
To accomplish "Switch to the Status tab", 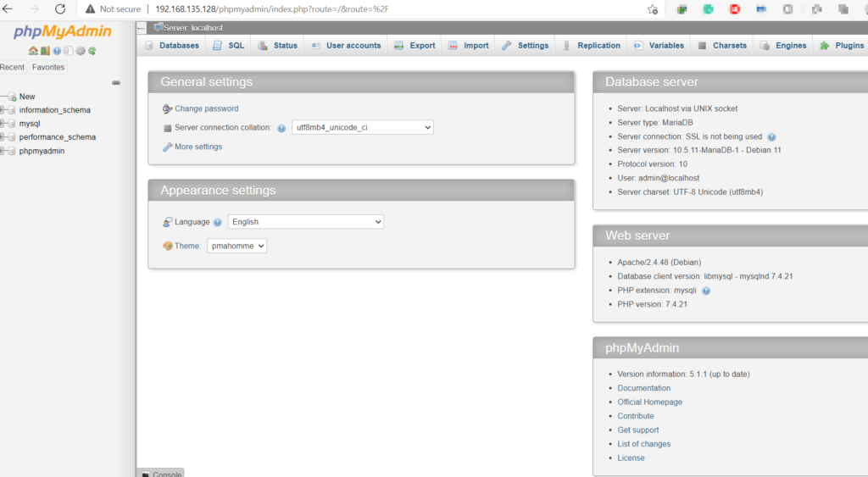I will click(277, 46).
